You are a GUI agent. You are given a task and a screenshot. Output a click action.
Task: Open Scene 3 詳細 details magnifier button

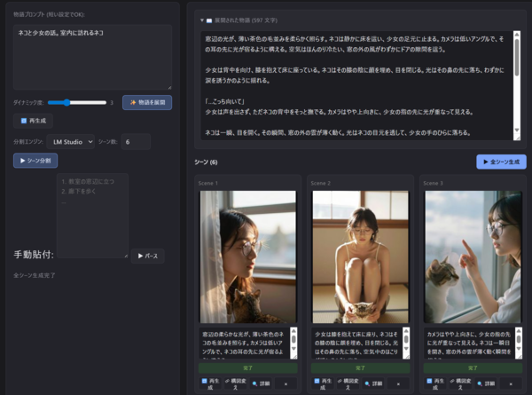click(x=486, y=383)
